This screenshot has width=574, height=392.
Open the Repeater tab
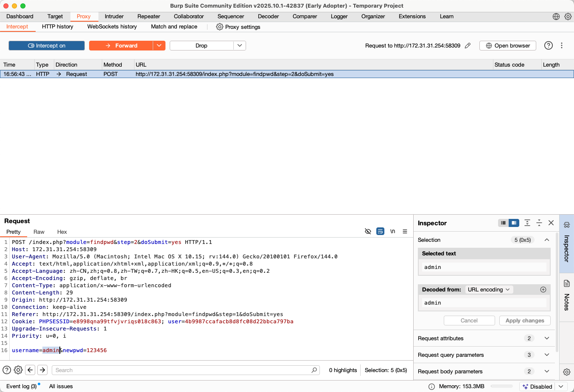click(148, 17)
